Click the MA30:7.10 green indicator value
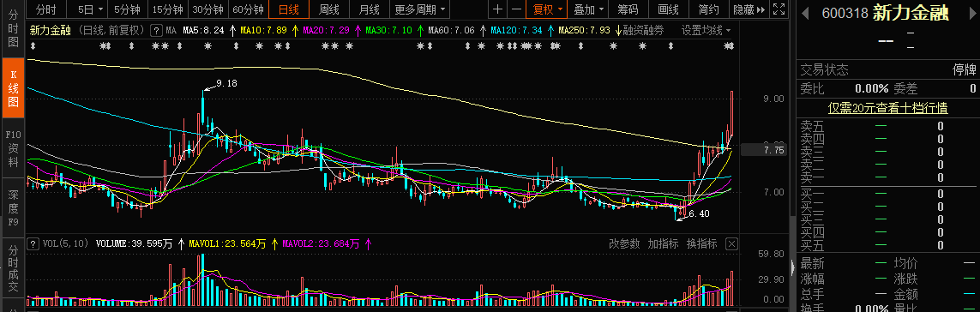The image size is (980, 312). 388,30
